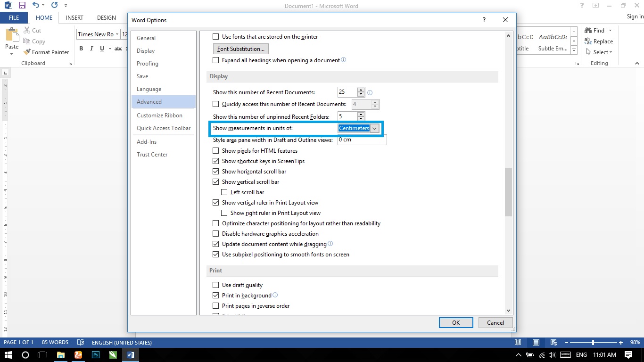Click the proofing errors icon in status bar
The width and height of the screenshot is (644, 362).
81,342
